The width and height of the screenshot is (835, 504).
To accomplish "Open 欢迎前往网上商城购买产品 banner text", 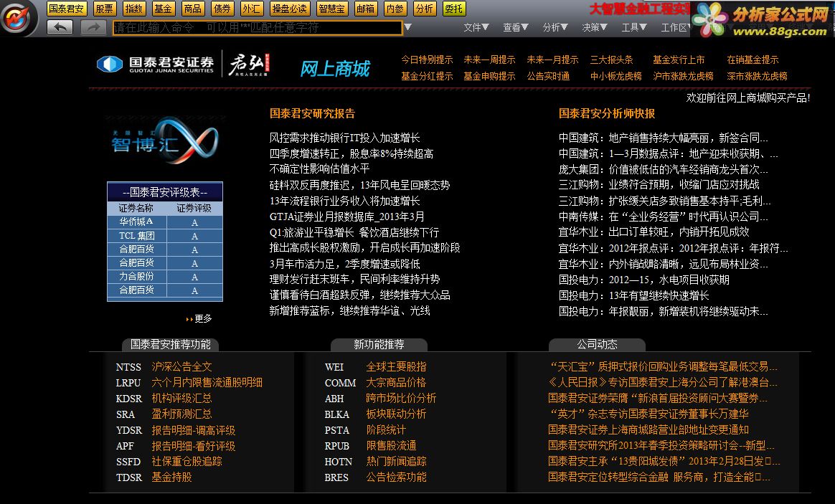I will point(747,98).
